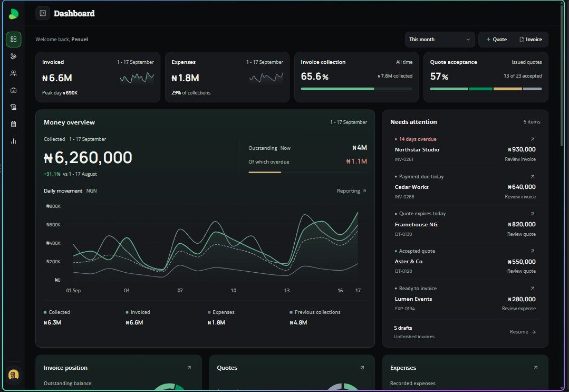The width and height of the screenshot is (569, 392).
Task: Expand the Invoice position card arrow
Action: [x=189, y=368]
